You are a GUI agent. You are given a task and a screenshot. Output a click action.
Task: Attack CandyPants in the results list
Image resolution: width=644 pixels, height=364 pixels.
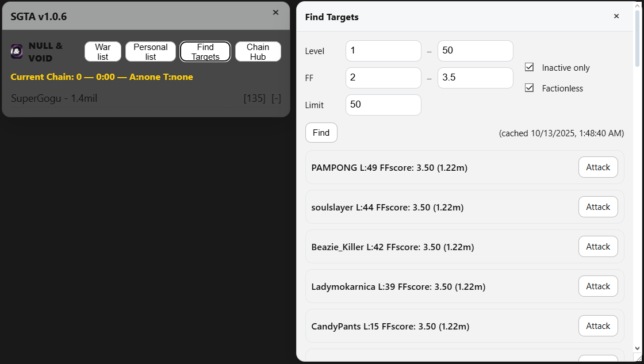(598, 325)
